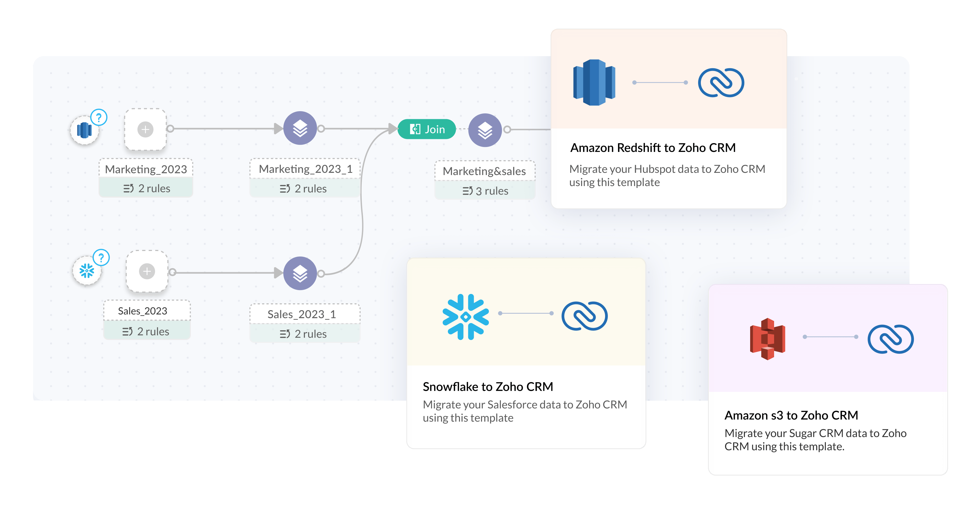
Task: Click output connector of Marketing_2023_1 stage
Action: pos(321,129)
